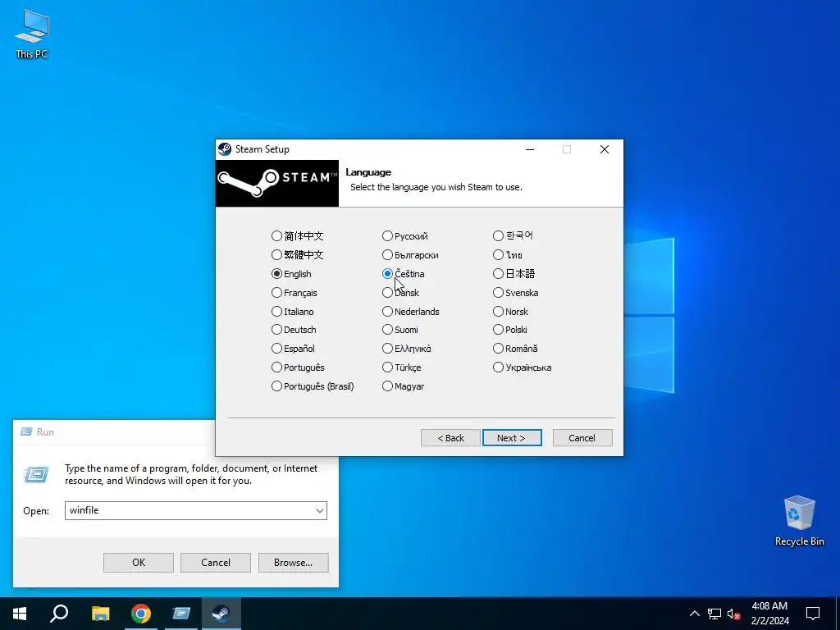
Task: Click the Steam logo banner
Action: [x=277, y=183]
